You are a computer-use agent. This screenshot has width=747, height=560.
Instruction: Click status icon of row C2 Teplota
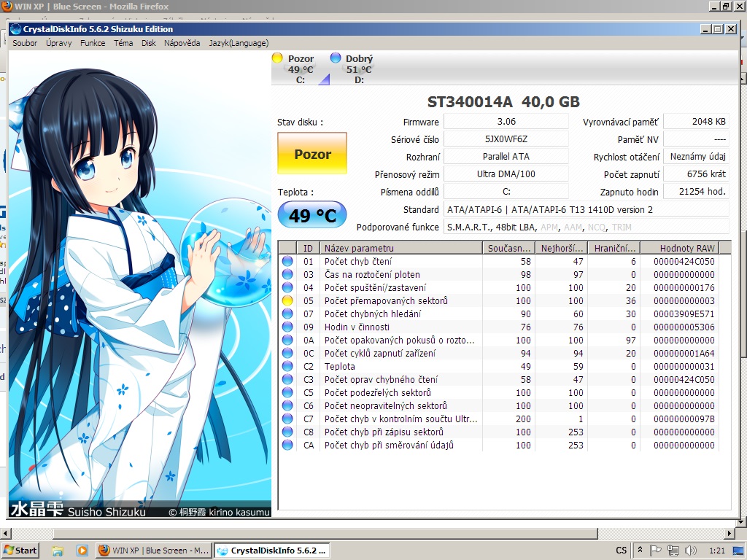pos(287,366)
